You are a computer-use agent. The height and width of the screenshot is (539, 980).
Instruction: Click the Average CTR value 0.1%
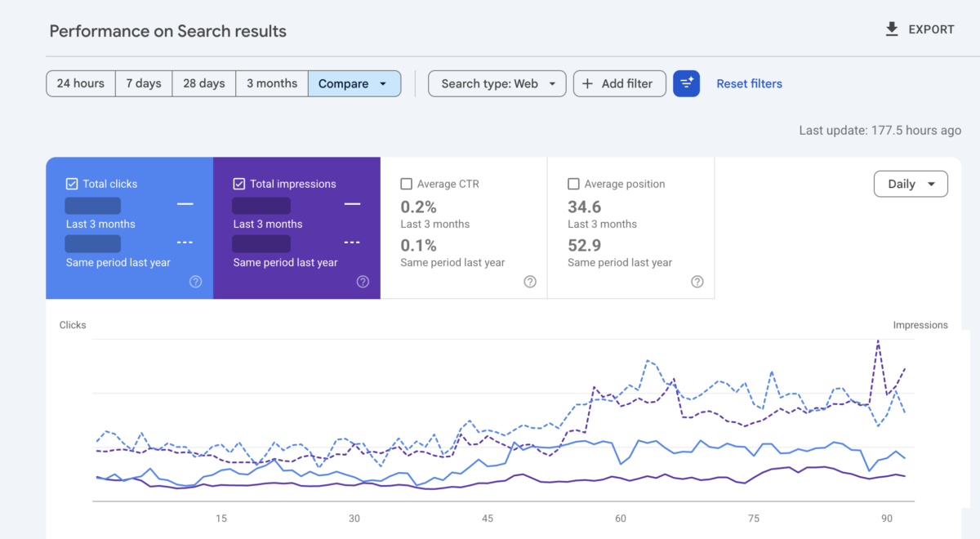pos(418,245)
